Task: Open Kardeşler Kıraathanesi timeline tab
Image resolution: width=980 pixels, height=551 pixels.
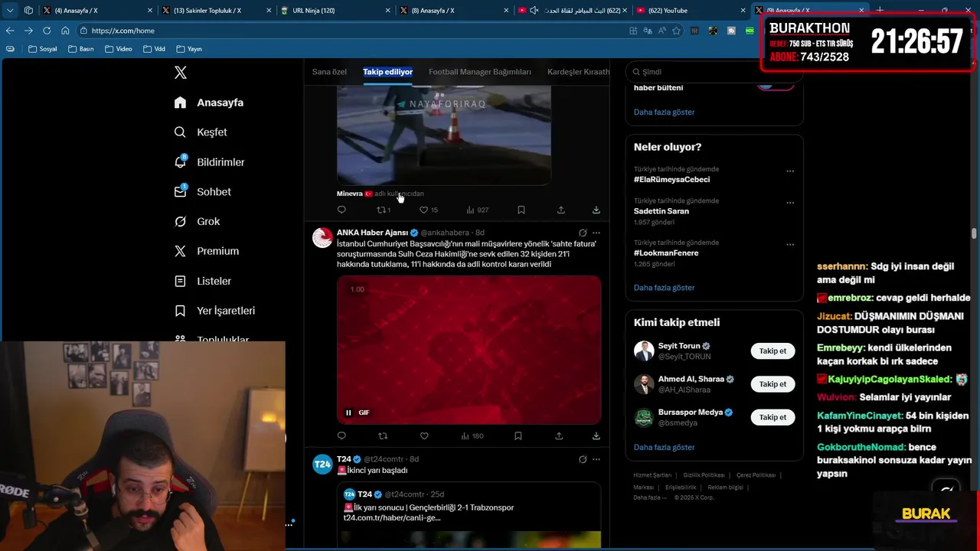Action: tap(579, 72)
